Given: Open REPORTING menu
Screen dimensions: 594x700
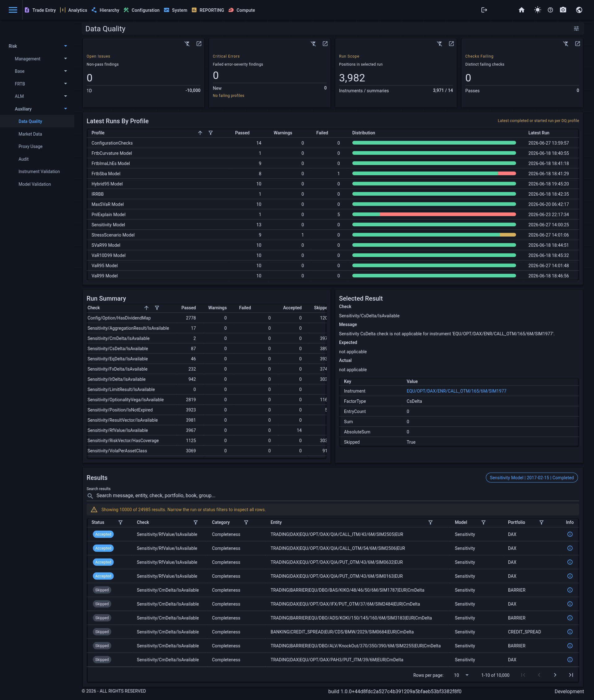Looking at the screenshot, I should [208, 10].
